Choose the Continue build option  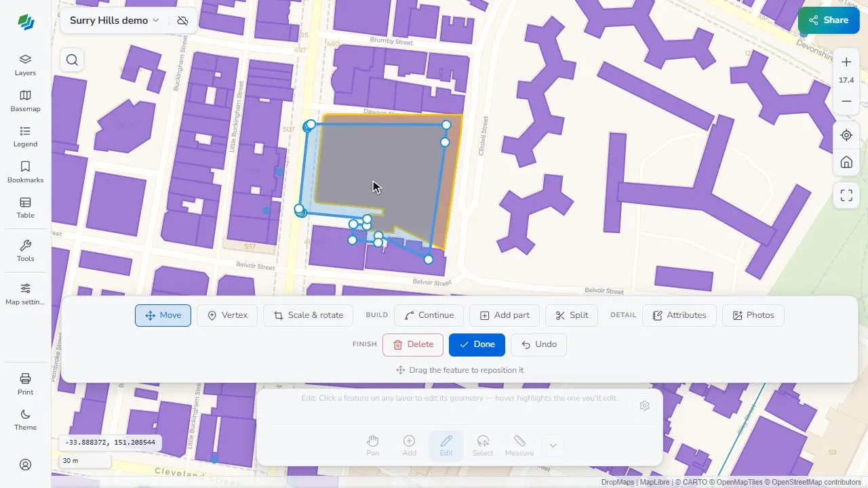coord(429,315)
